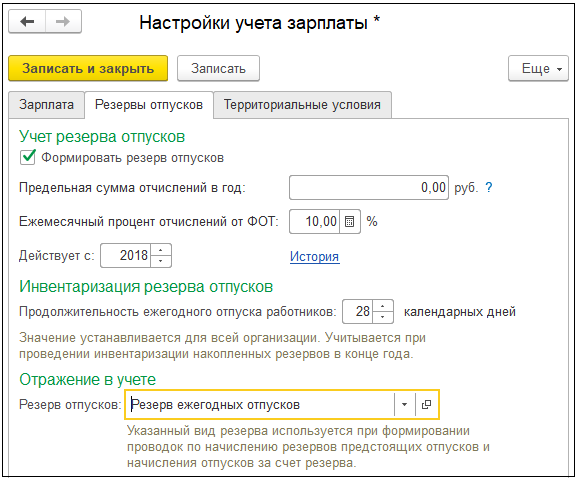Expand the Резерв отпусков dropdown list
This screenshot has height=478, width=576.
coord(404,405)
